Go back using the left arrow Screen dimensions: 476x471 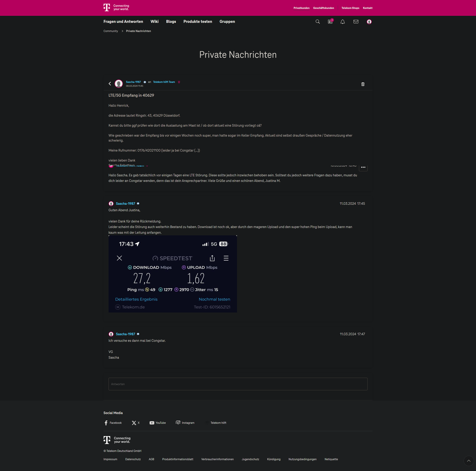110,84
